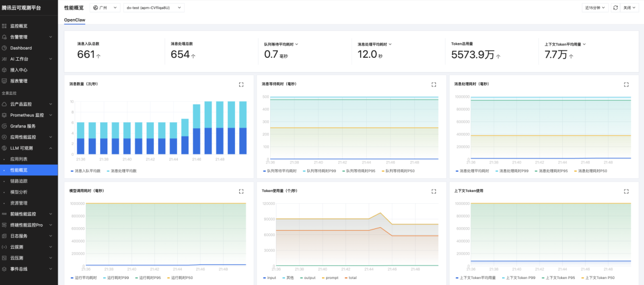This screenshot has height=285, width=644.
Task: Click the 前端性能监控 icon
Action: coord(4,214)
